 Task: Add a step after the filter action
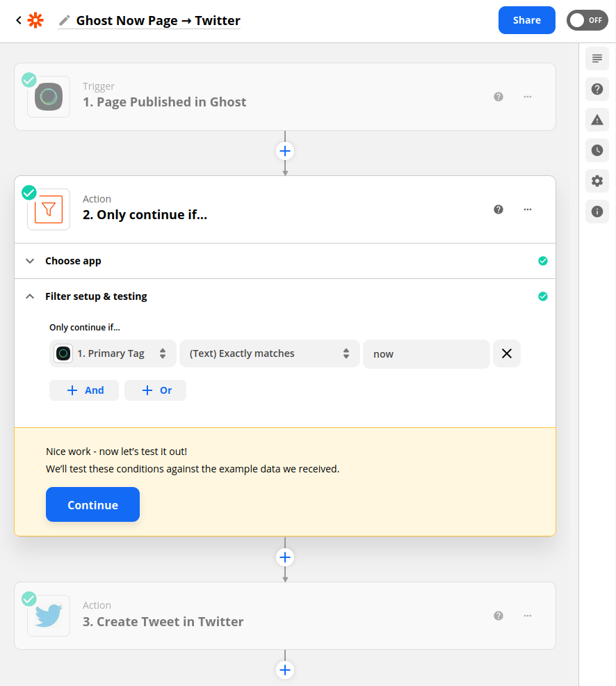tap(285, 557)
